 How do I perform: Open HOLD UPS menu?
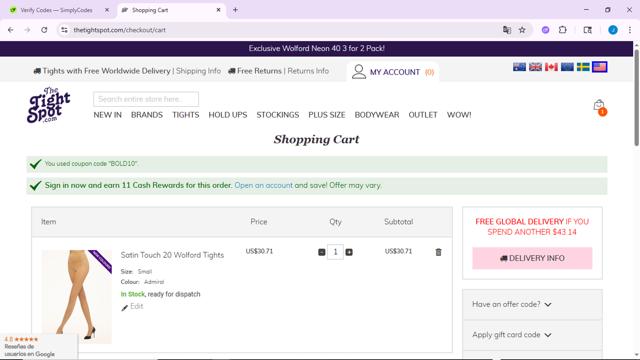click(228, 115)
